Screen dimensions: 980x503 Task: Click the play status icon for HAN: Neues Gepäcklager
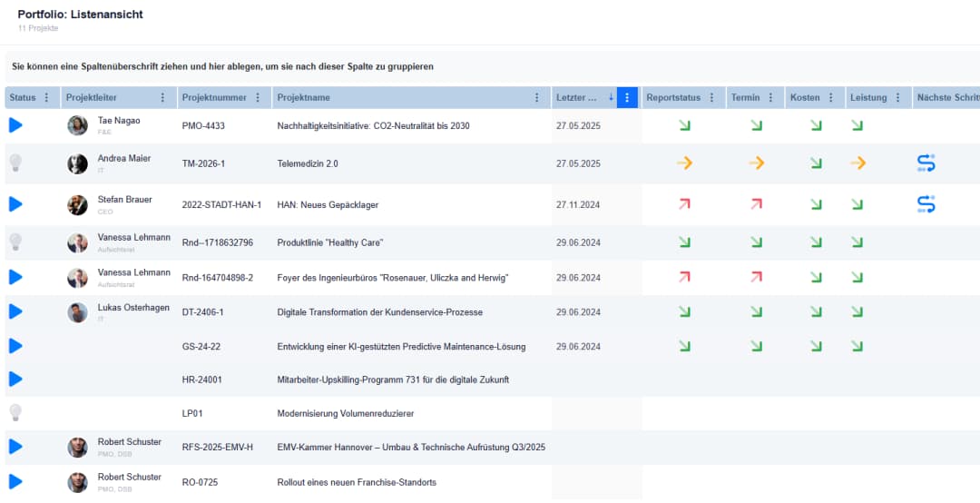[x=15, y=204]
